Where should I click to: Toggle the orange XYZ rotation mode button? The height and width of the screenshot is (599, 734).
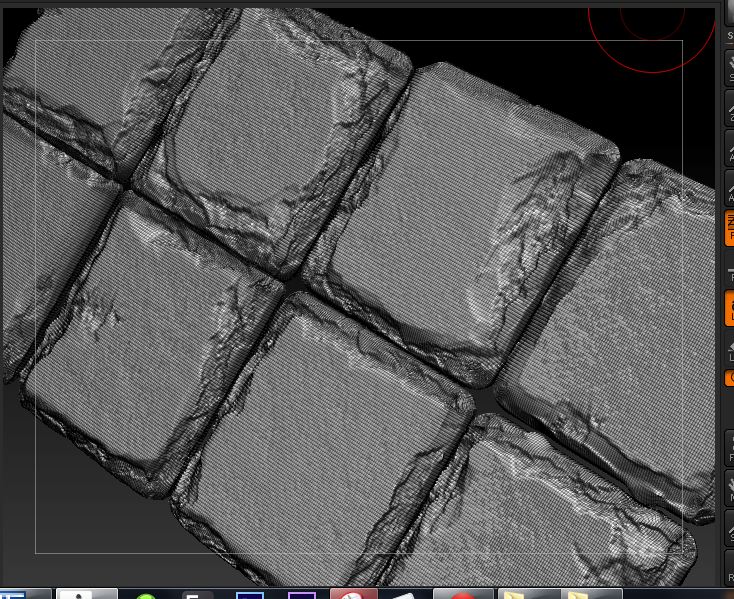point(729,378)
